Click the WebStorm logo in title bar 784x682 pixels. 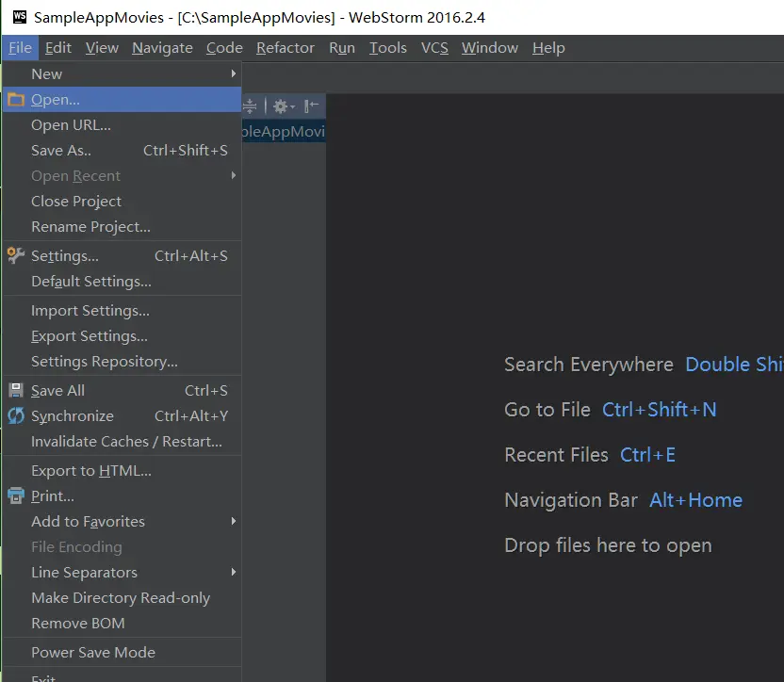(20, 17)
